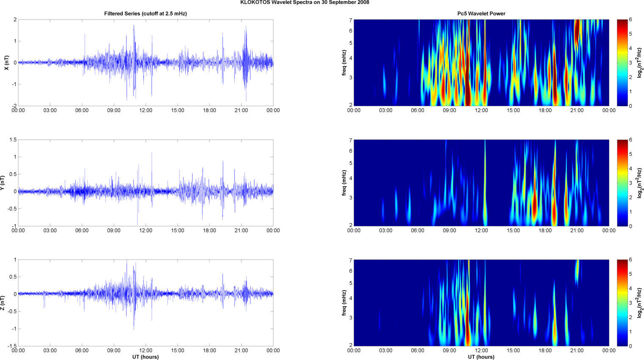The height and width of the screenshot is (360, 644).
Task: Click 06:00 tick under the Y series plot
Action: point(82,231)
